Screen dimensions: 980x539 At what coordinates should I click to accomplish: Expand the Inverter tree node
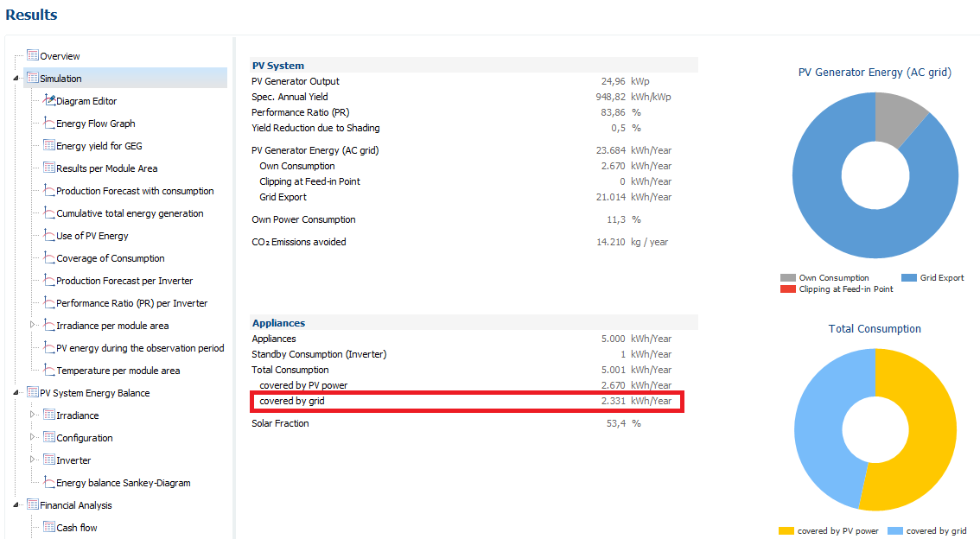pos(33,460)
